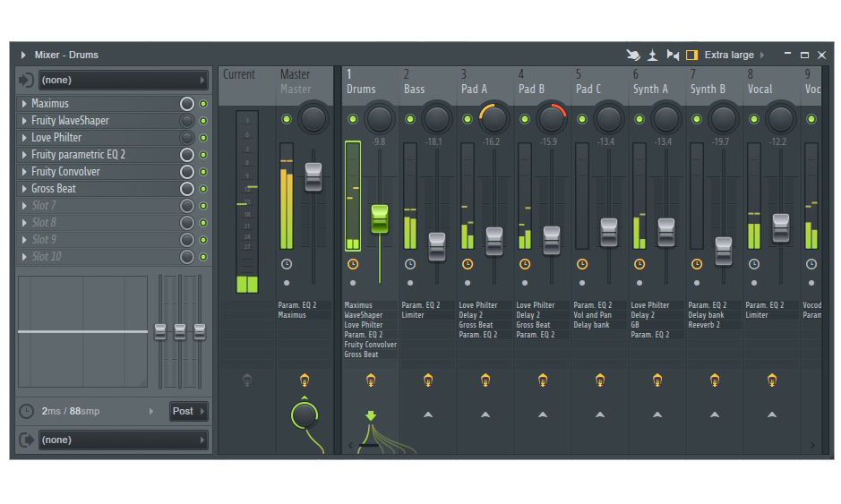841x504 pixels.
Task: Click the Pad C latency clock icon
Action: coord(582,264)
